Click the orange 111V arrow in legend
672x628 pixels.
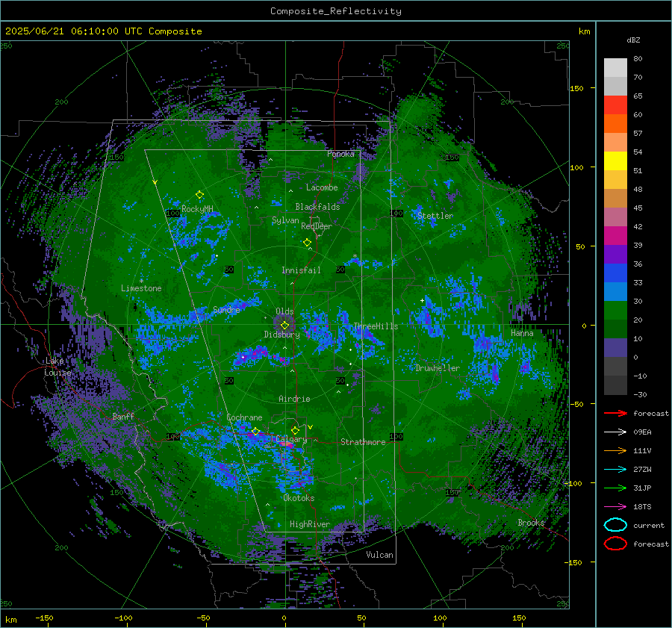[615, 450]
